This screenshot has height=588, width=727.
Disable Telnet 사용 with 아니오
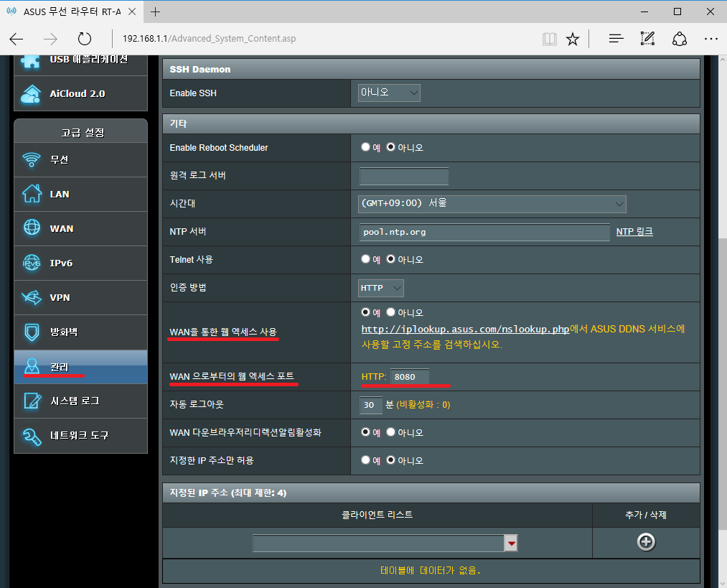tap(391, 258)
